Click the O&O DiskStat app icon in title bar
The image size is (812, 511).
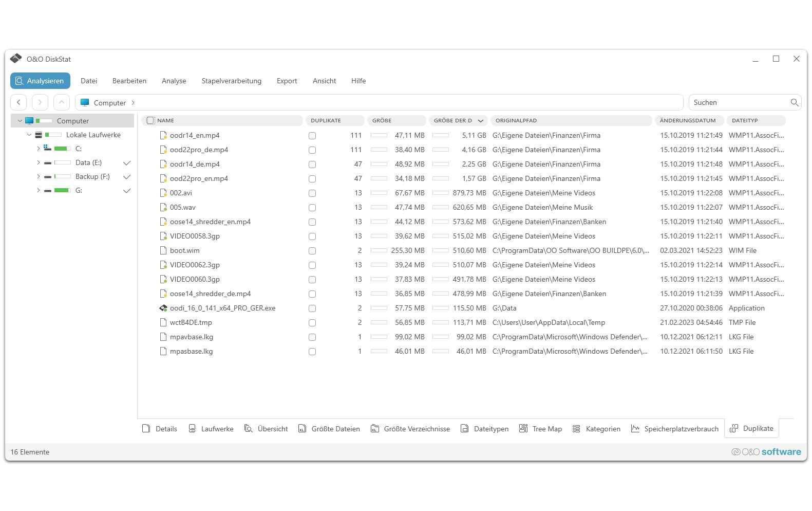click(x=16, y=59)
